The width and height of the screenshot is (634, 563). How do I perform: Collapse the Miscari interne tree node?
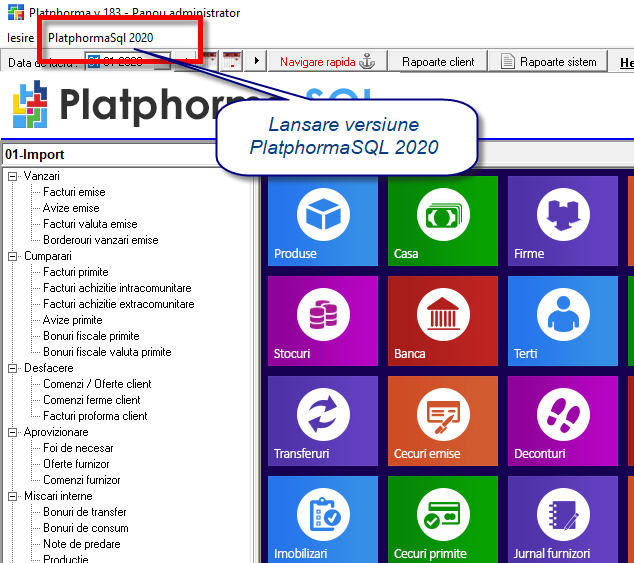13,496
